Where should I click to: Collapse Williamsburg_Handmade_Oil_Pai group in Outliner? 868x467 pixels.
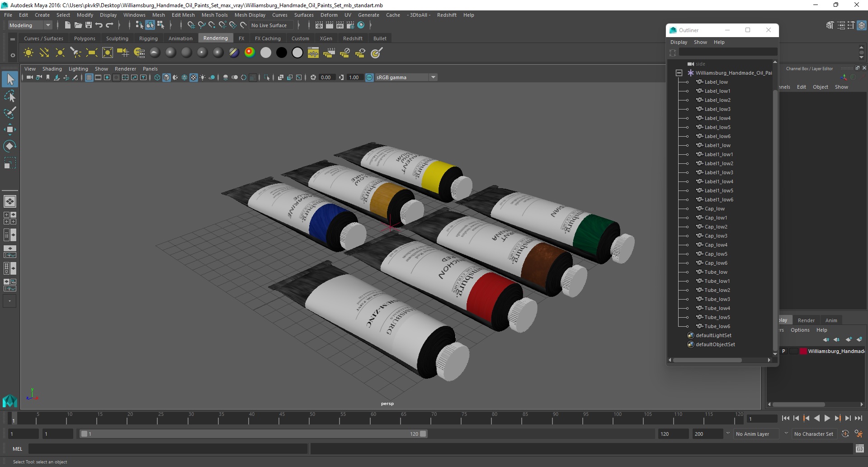coord(679,73)
